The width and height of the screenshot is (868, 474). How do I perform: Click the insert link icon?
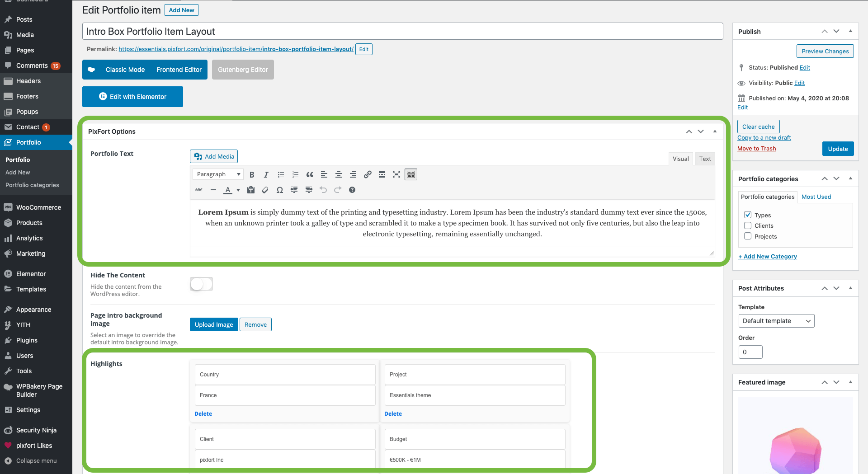pos(368,174)
